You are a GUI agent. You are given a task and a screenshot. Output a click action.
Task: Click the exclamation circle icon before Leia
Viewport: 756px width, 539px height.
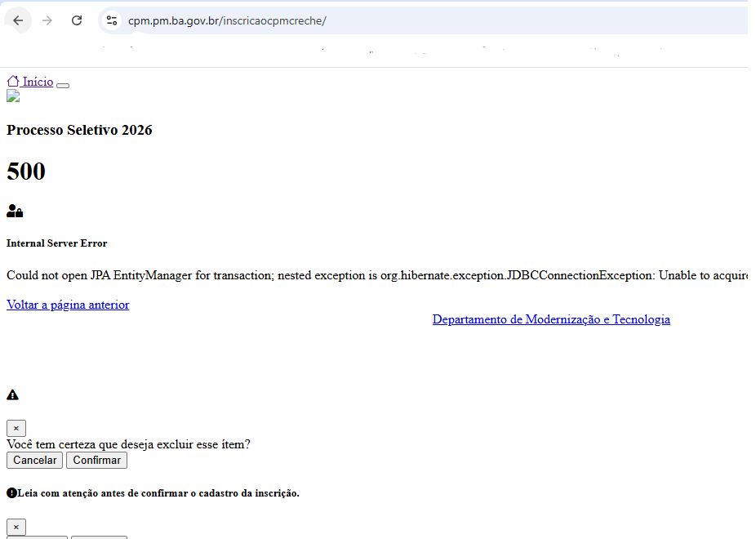11,493
